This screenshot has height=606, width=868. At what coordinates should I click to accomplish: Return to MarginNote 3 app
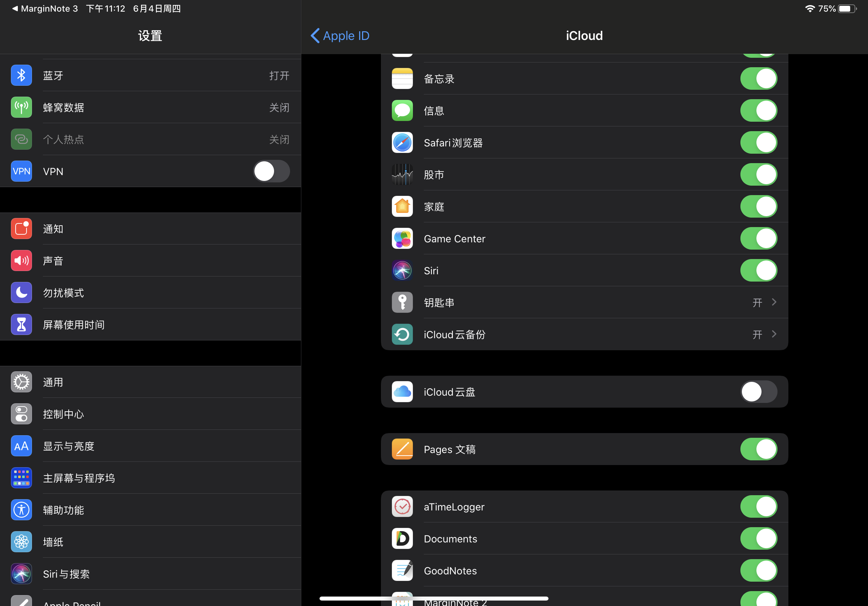[45, 8]
